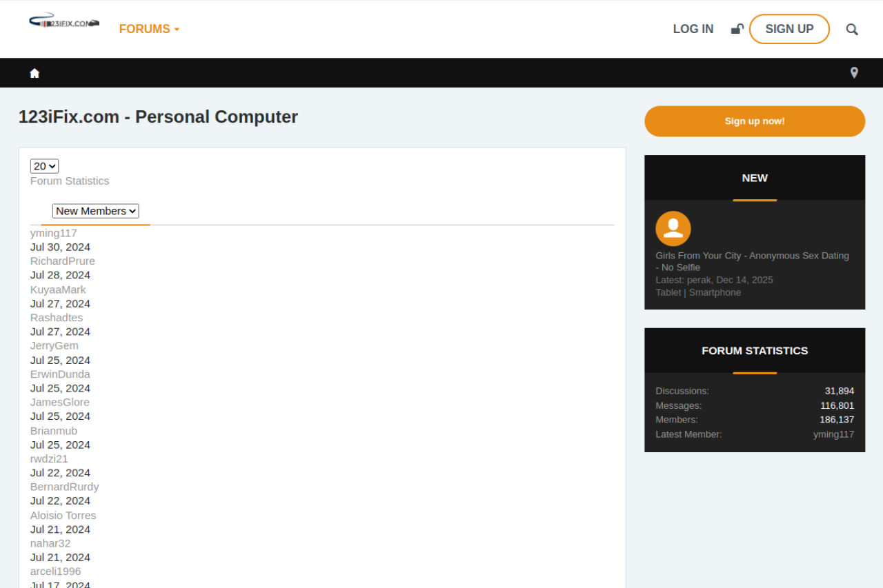Open member Aloisio Torres's profile
The height and width of the screenshot is (588, 883).
click(63, 516)
